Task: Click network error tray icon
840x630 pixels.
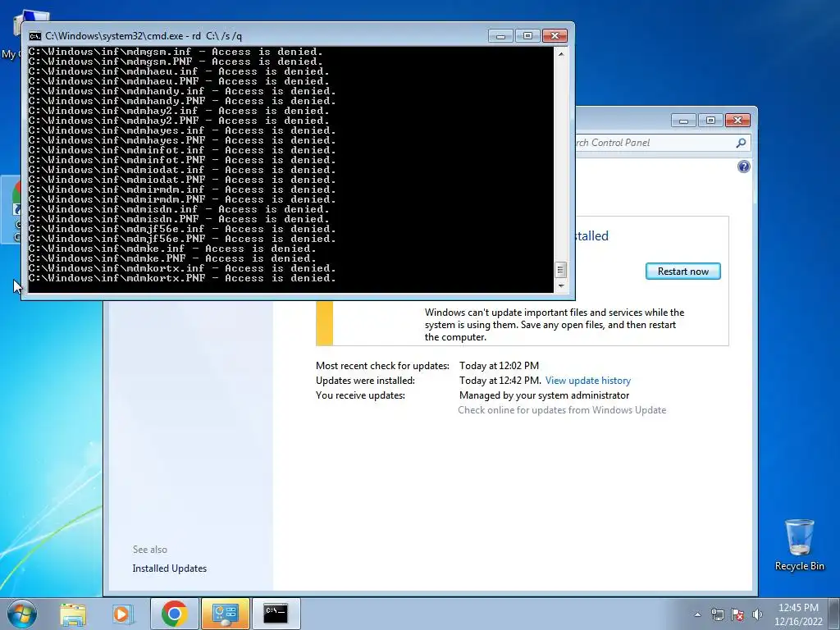Action: click(x=717, y=614)
